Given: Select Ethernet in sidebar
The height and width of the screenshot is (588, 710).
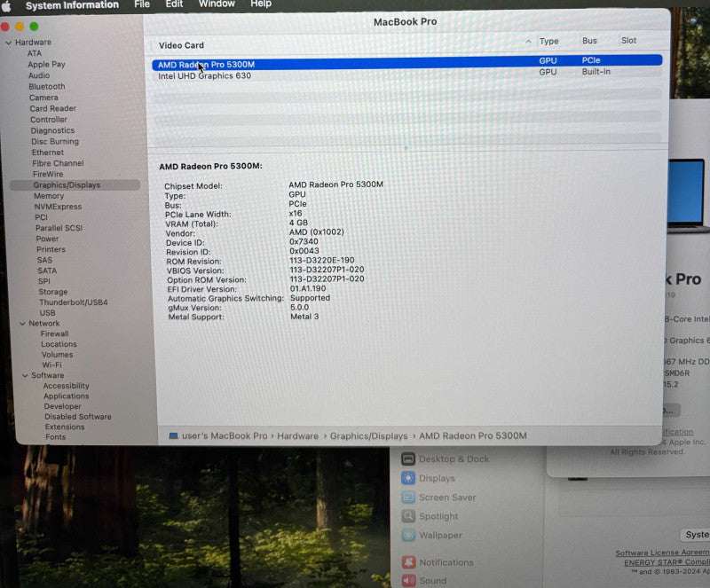Looking at the screenshot, I should pyautogui.click(x=48, y=153).
